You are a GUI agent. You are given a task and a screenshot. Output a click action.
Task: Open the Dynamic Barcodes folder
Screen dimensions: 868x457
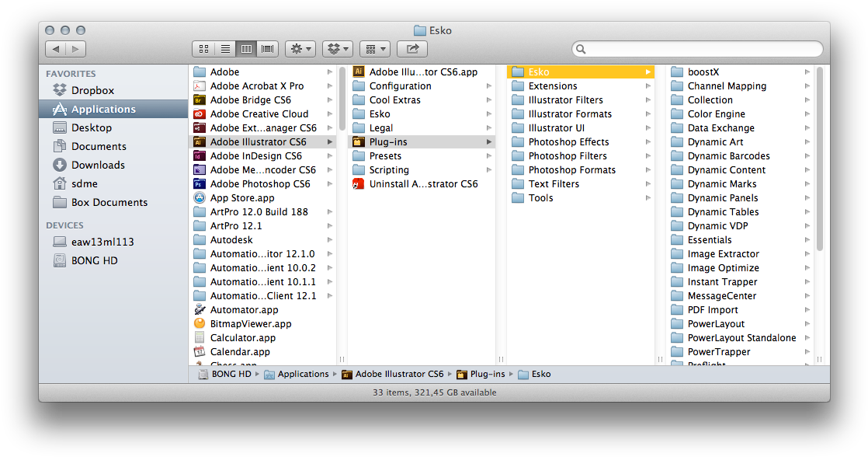coord(728,156)
